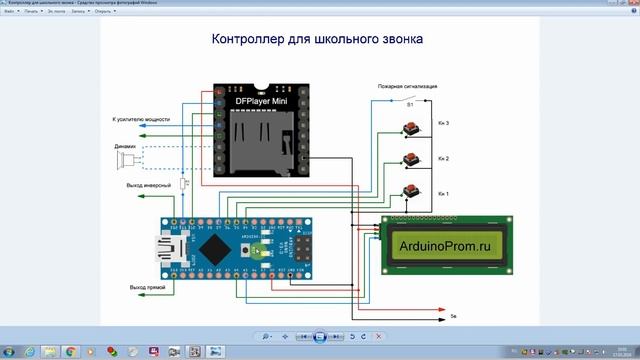Expand the Печать dropdown arrow
Viewport: 640px width, 360px height.
[42, 11]
